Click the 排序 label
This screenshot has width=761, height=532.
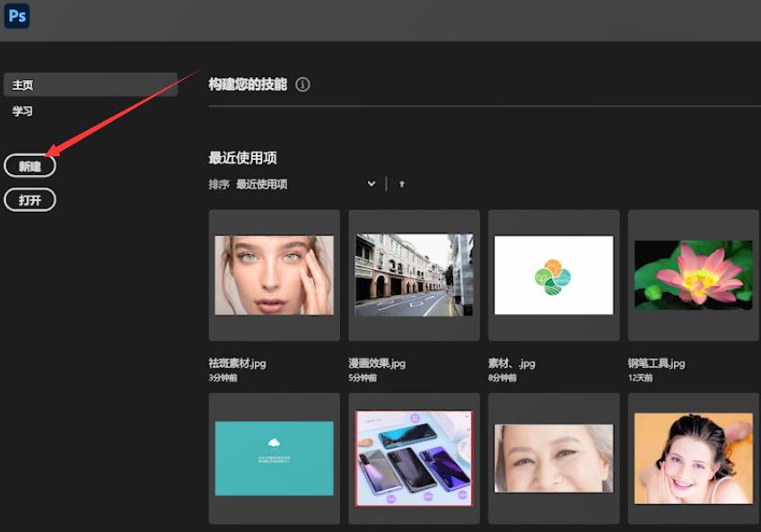[219, 184]
